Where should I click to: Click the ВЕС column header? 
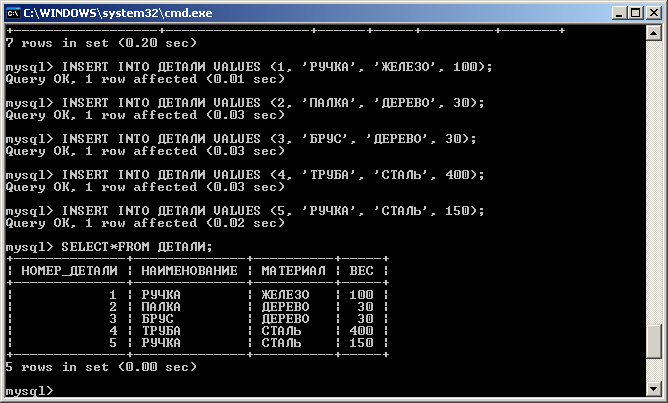(361, 271)
